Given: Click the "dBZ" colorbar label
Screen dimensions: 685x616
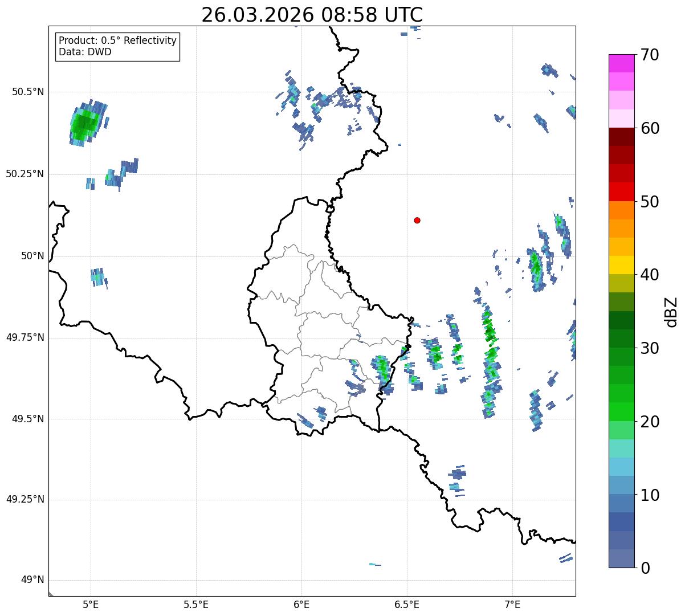Looking at the screenshot, I should [x=672, y=312].
